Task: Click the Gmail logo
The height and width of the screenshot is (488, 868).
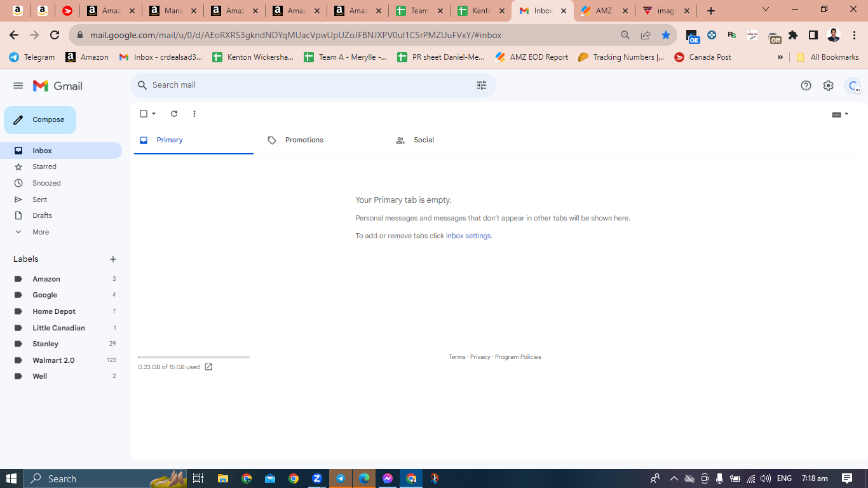Action: pyautogui.click(x=58, y=86)
